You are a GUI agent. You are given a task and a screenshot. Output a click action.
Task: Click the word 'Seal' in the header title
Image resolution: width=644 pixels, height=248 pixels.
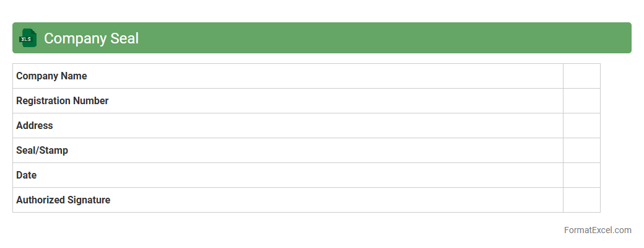tap(124, 38)
